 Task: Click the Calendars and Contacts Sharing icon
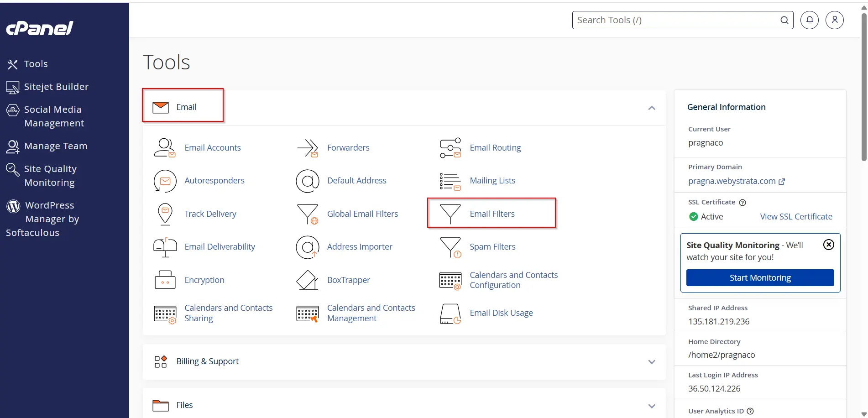[165, 314]
